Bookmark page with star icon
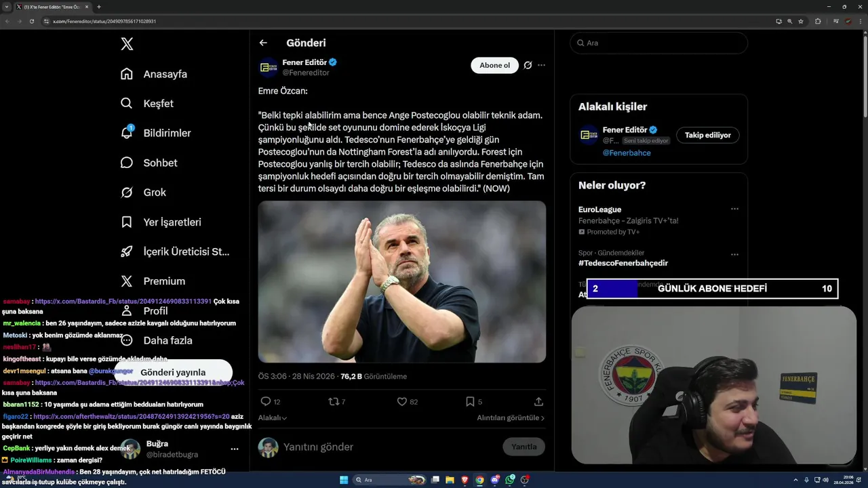The image size is (868, 488). pos(801,21)
